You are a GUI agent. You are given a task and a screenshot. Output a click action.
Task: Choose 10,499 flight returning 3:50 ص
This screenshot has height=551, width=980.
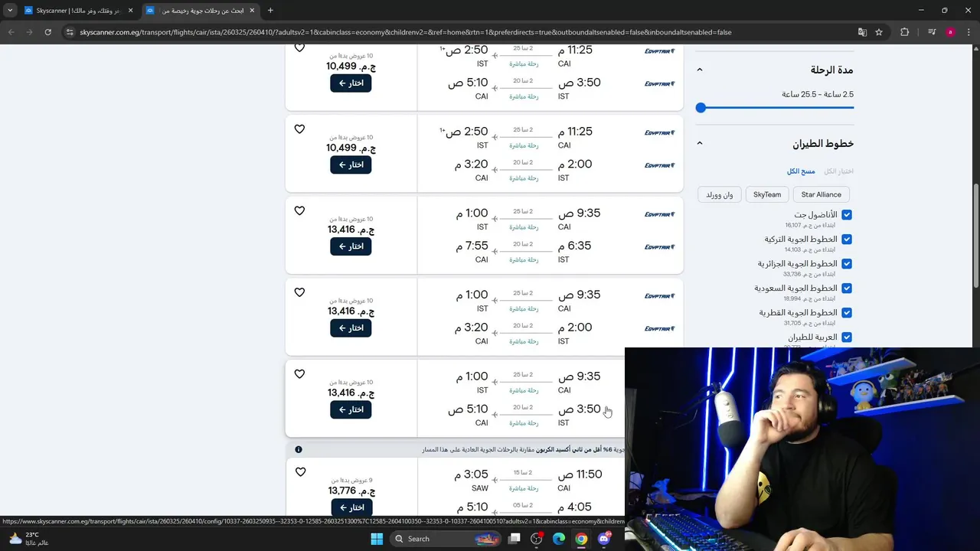click(x=351, y=83)
